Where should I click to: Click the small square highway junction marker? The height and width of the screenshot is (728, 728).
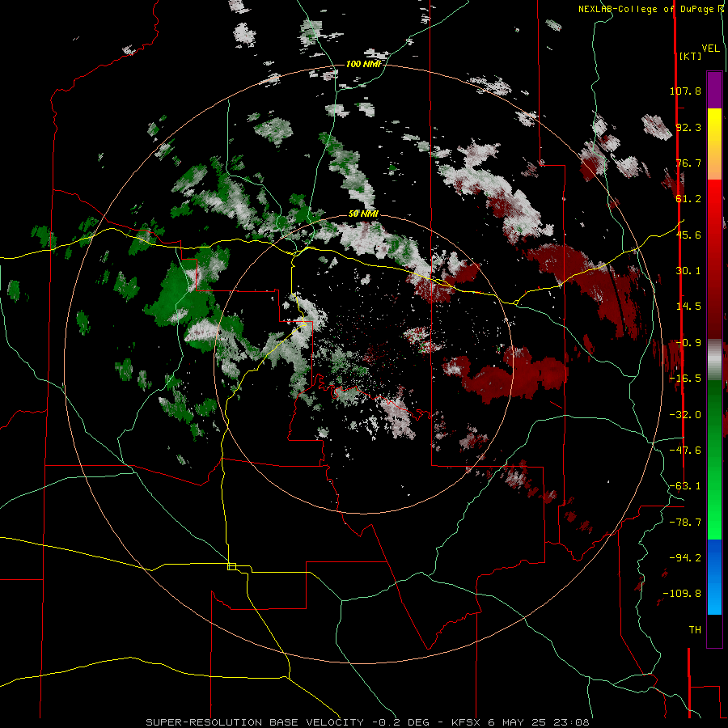coord(231,566)
